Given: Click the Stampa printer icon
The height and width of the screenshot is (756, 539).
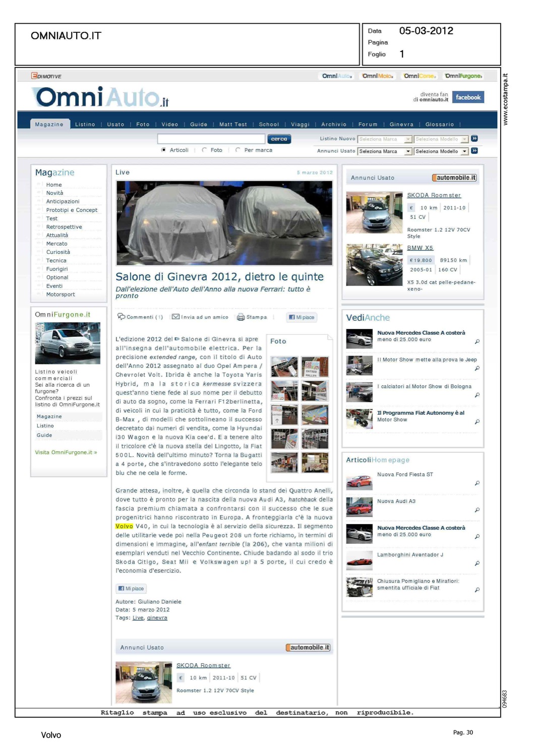Looking at the screenshot, I should [x=241, y=317].
